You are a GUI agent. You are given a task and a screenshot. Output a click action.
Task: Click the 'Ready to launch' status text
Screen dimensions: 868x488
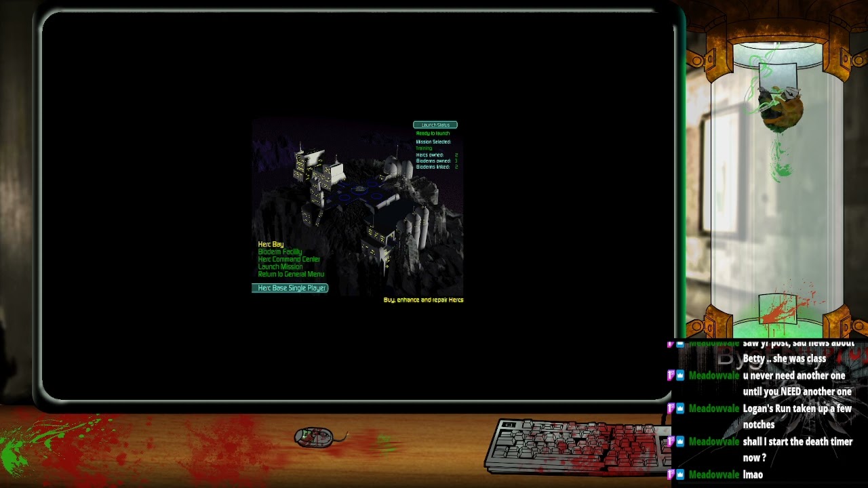point(433,134)
